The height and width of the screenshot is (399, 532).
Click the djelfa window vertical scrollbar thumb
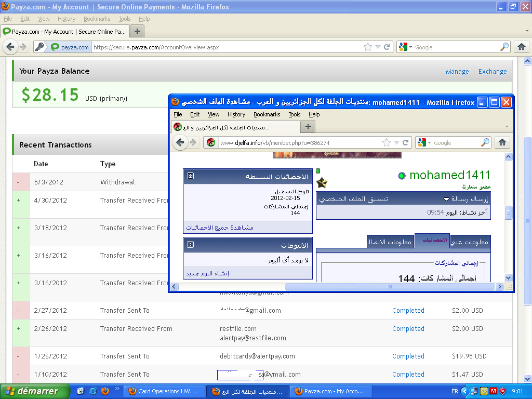pyautogui.click(x=508, y=212)
